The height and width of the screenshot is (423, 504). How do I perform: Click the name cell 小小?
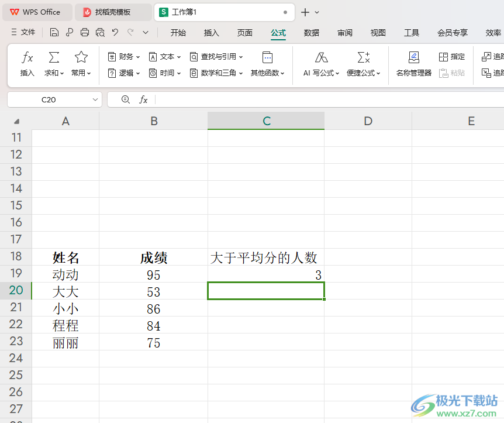coord(65,308)
